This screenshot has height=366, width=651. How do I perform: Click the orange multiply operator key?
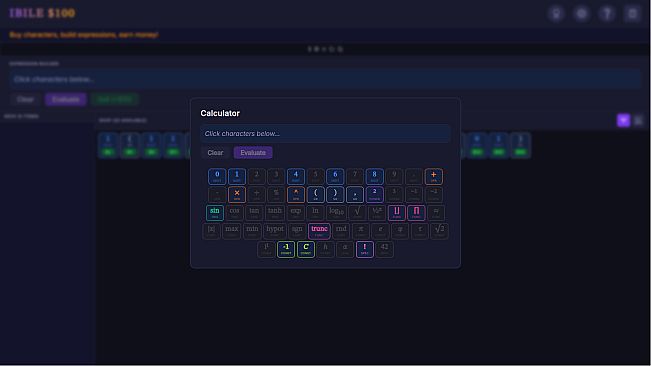237,194
